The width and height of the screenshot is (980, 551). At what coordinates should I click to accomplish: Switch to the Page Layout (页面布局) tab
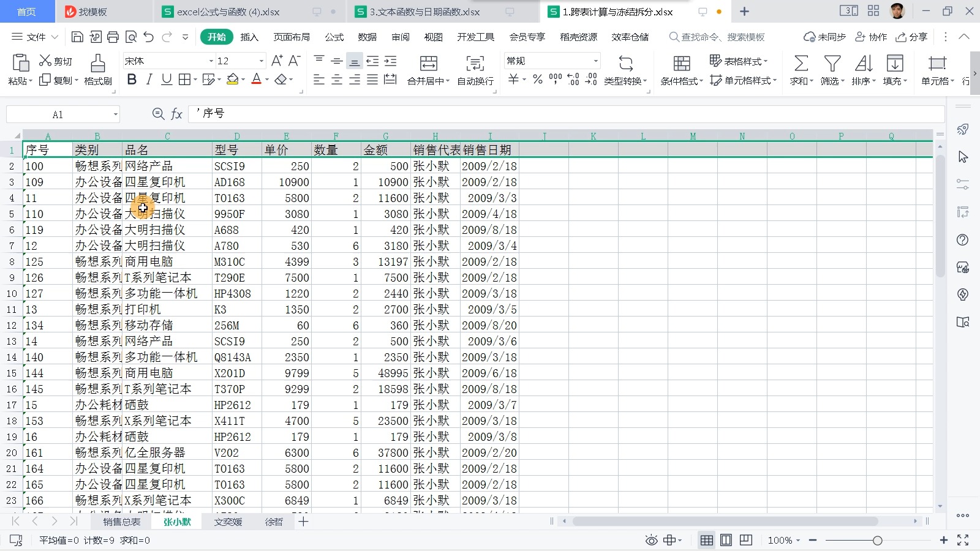(292, 37)
